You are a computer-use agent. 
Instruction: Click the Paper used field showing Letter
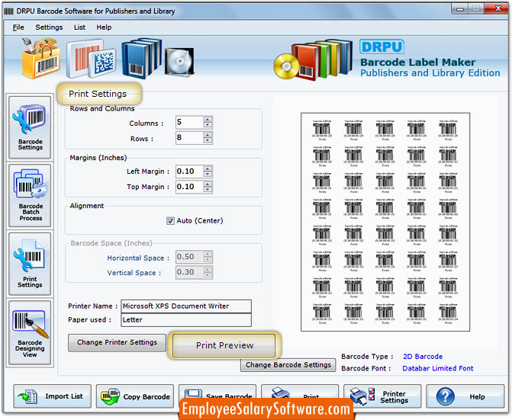pos(186,320)
